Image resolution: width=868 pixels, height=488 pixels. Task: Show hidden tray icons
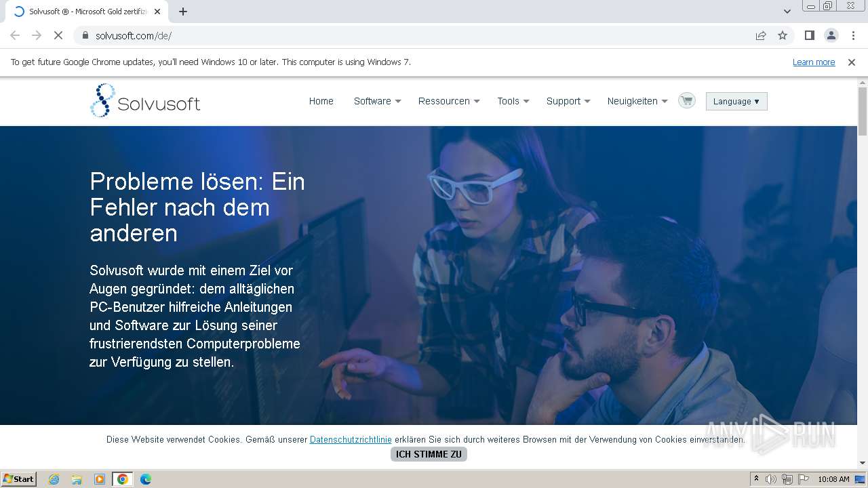point(756,479)
